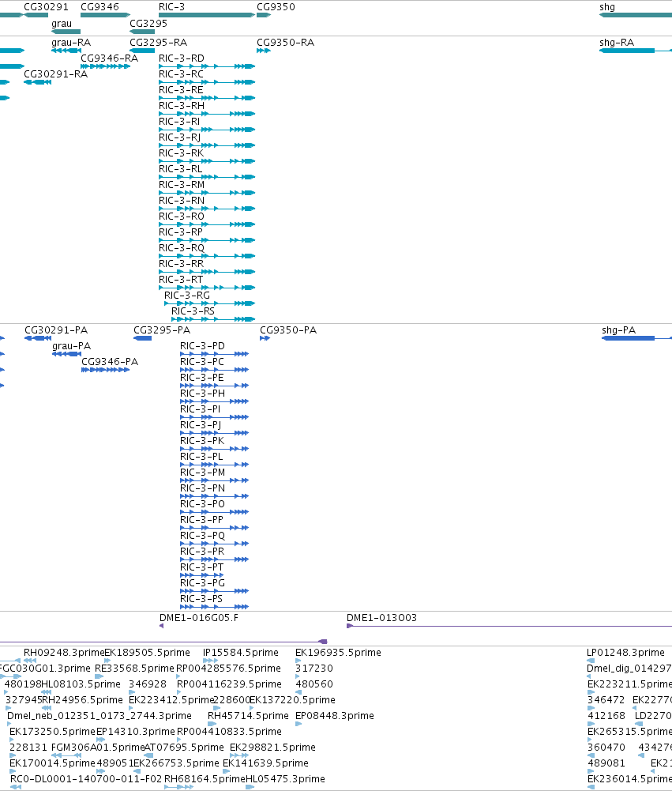Select the CG30291 gene label
Viewport: 672px width, 791px height.
[46, 7]
